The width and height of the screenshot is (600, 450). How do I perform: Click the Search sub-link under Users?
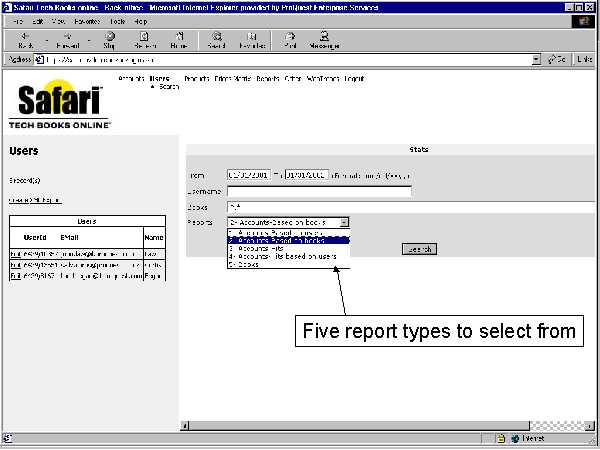click(x=169, y=86)
